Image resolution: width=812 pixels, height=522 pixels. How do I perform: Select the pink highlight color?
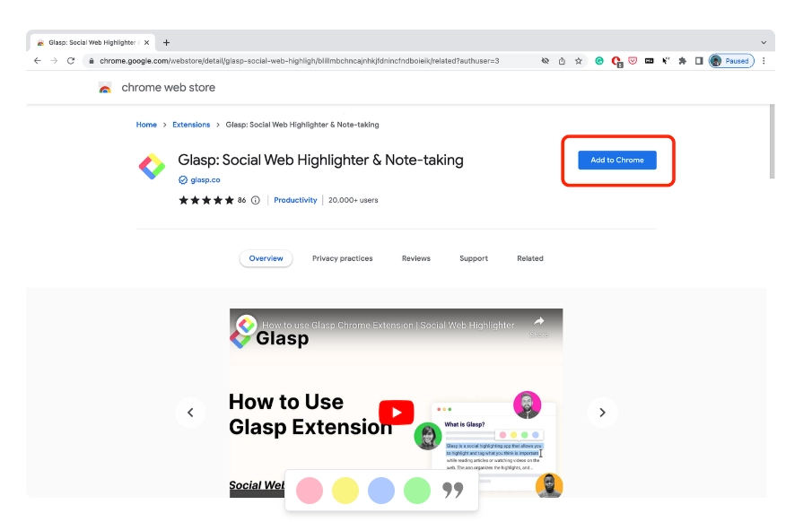coord(310,491)
